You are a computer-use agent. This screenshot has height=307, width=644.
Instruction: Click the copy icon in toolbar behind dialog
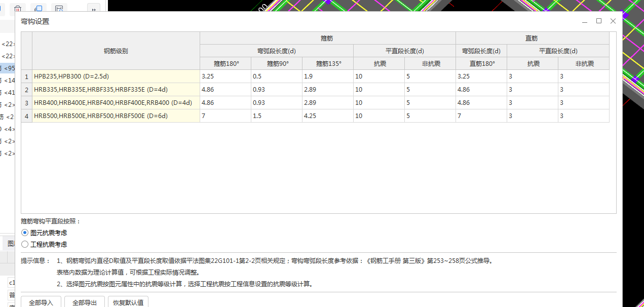(x=38, y=9)
